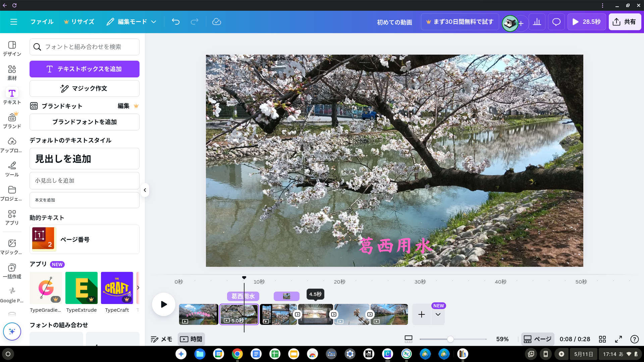This screenshot has height=362, width=644.
Task: Open the アップロード uploads sidebar icon
Action: 12,145
